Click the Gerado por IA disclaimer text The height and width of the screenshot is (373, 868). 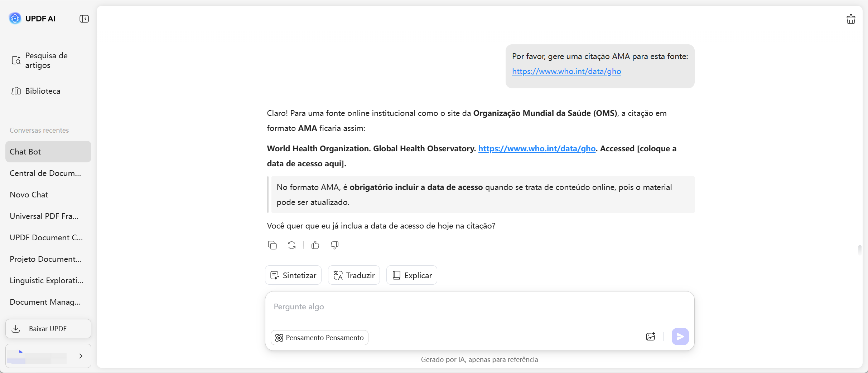[x=479, y=359]
